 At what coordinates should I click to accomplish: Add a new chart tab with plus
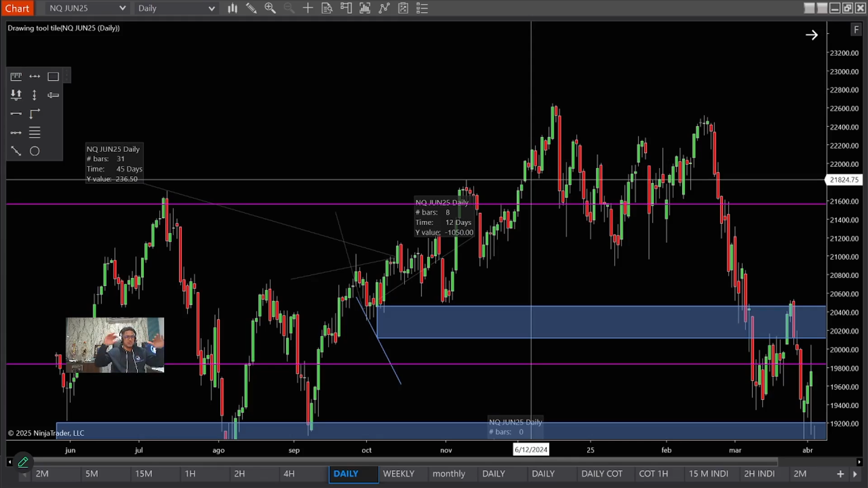coord(840,474)
